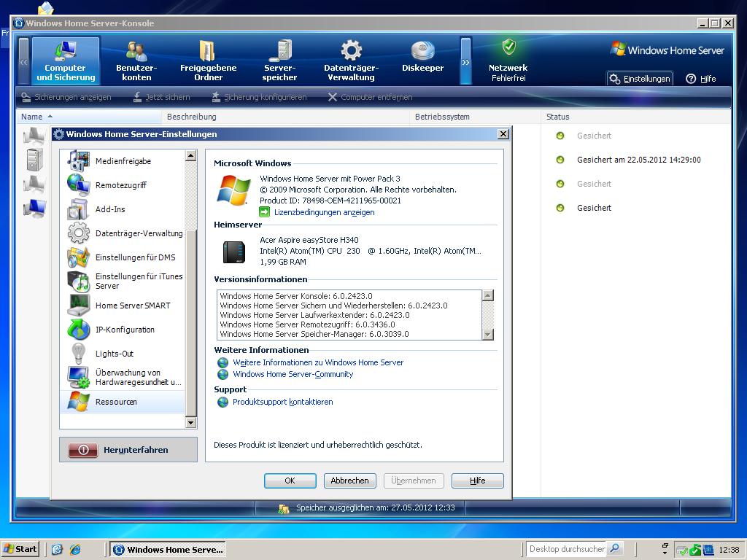Viewport: 747px width, 560px height.
Task: Select the Home Server SMART icon
Action: coord(78,306)
